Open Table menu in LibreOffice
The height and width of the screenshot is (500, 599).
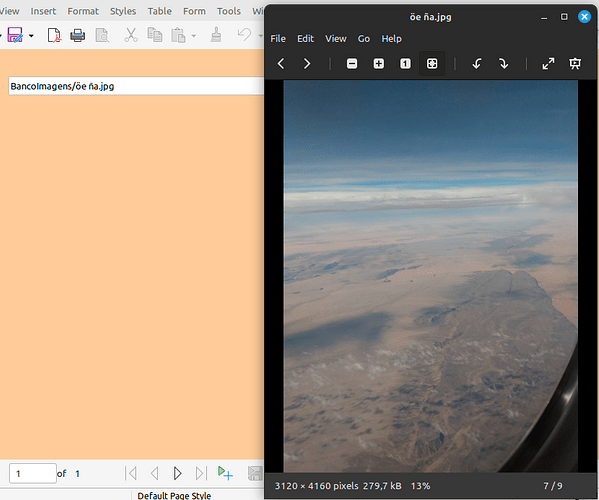pos(160,11)
